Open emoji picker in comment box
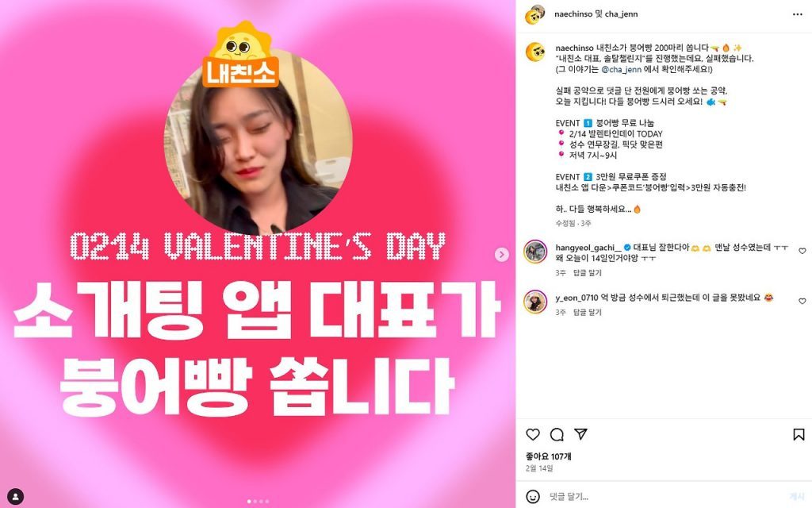The height and width of the screenshot is (508, 812). click(533, 496)
